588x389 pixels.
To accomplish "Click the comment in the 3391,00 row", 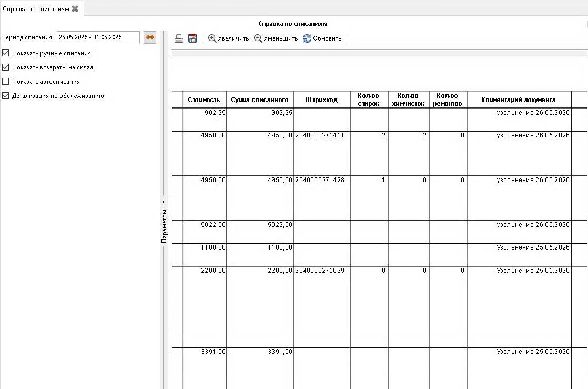I will tap(533, 352).
